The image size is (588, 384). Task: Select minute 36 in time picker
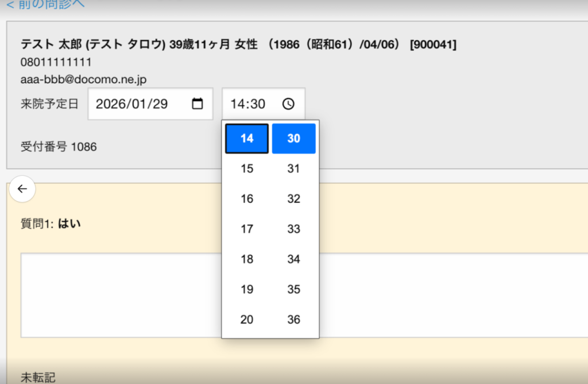pyautogui.click(x=293, y=320)
